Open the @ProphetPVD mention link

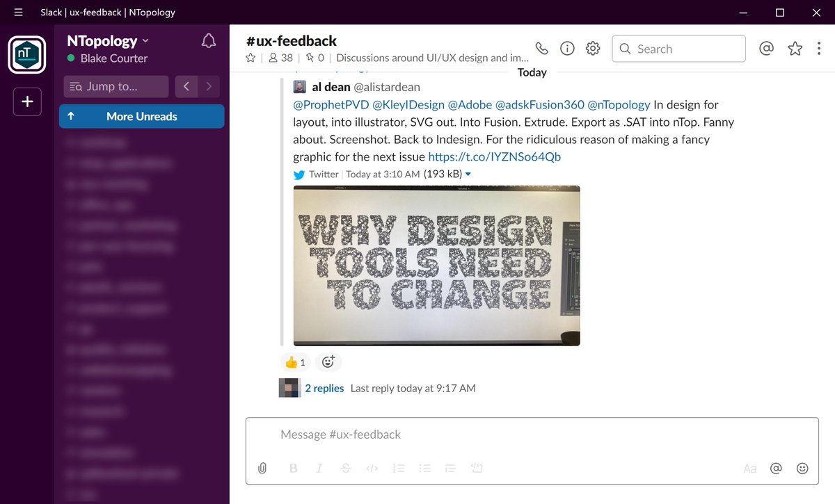[x=331, y=105]
